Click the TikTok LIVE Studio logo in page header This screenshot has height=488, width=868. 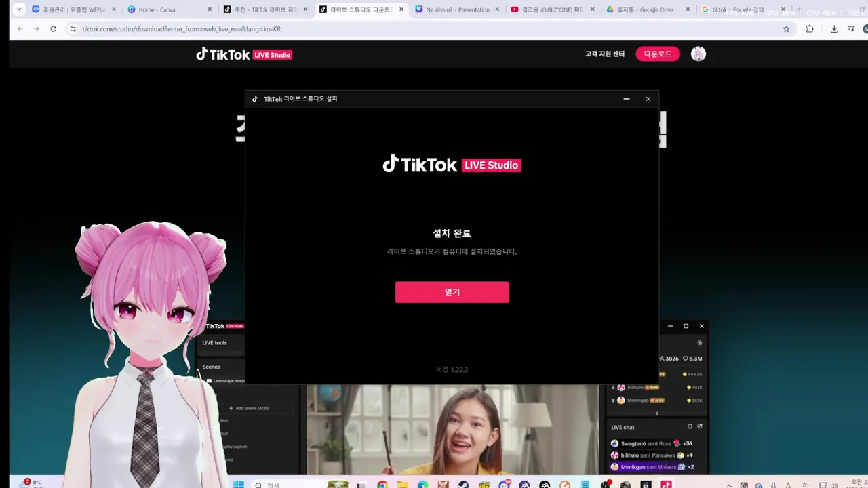coord(244,54)
